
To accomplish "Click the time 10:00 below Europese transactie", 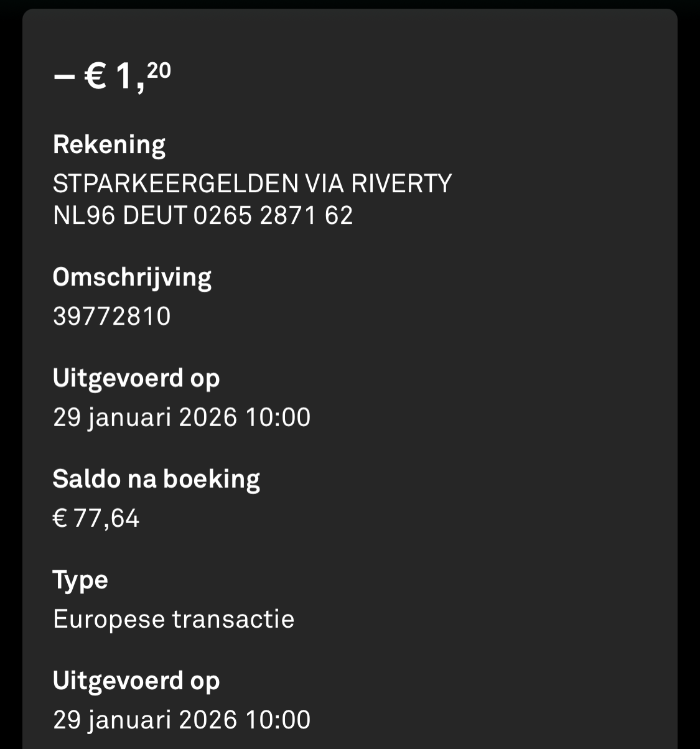I will click(278, 720).
